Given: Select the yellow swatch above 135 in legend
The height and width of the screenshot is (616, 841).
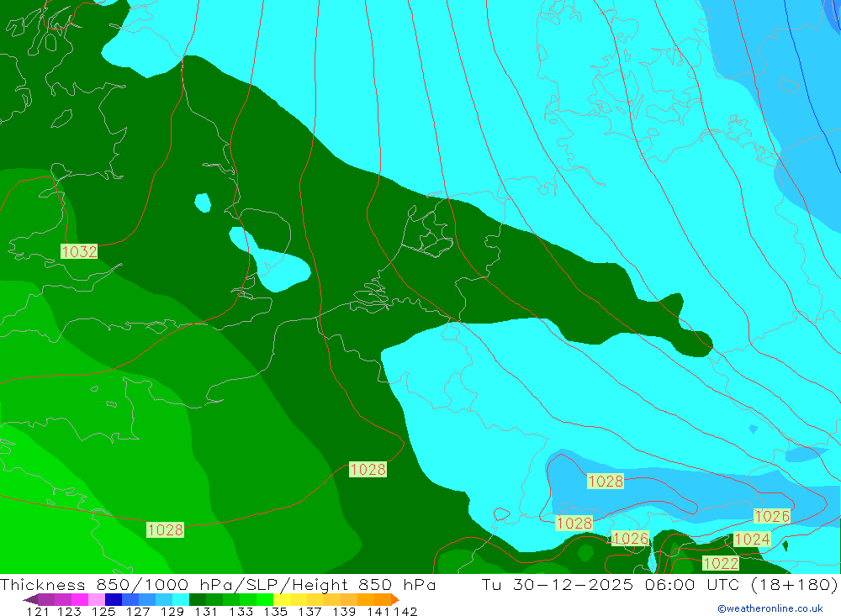Looking at the screenshot, I should pos(282,599).
